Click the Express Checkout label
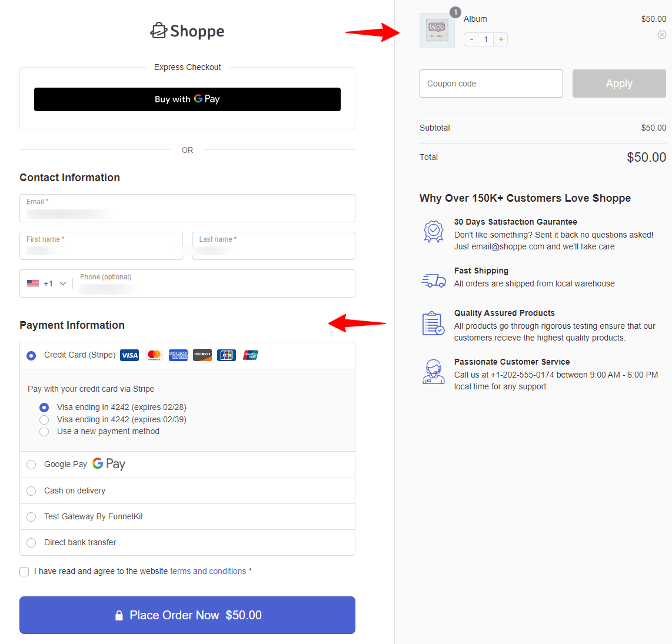This screenshot has height=644, width=672. click(187, 67)
